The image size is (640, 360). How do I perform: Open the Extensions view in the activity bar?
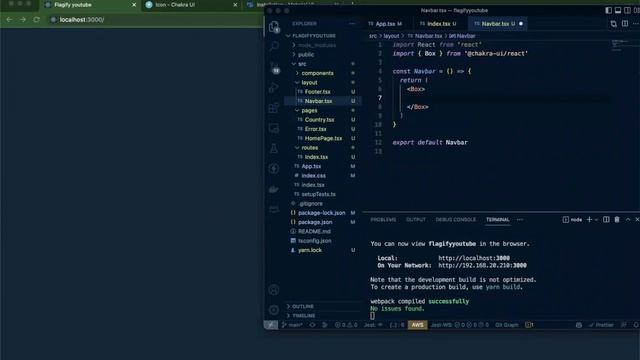click(274, 107)
